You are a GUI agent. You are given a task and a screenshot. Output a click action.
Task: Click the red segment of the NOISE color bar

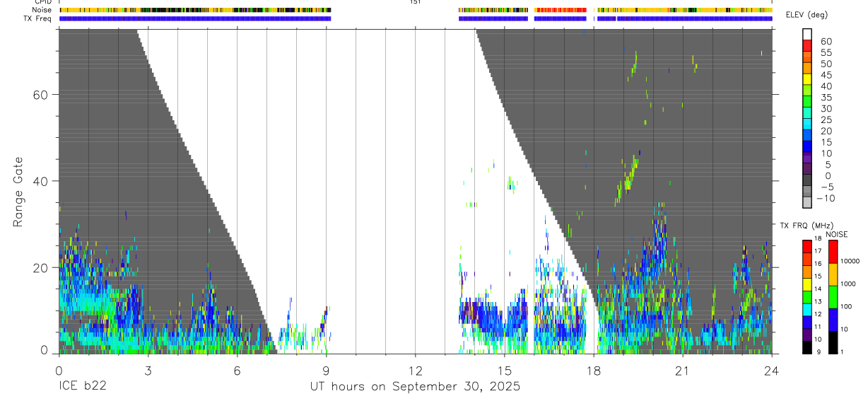[x=833, y=252]
